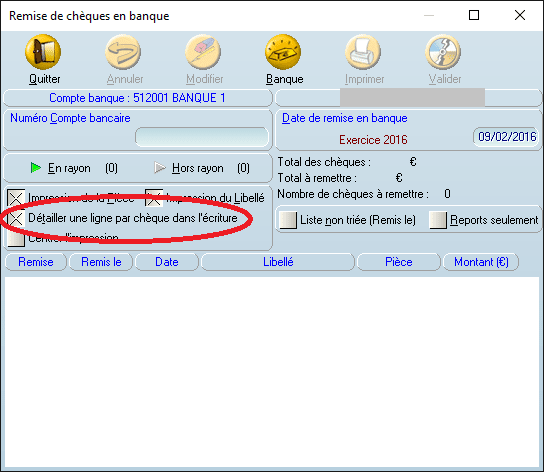Click the Valider disc icon
The width and height of the screenshot is (544, 472).
[443, 52]
